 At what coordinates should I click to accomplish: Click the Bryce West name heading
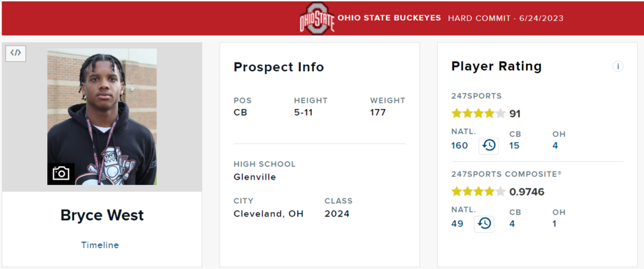[x=102, y=215]
